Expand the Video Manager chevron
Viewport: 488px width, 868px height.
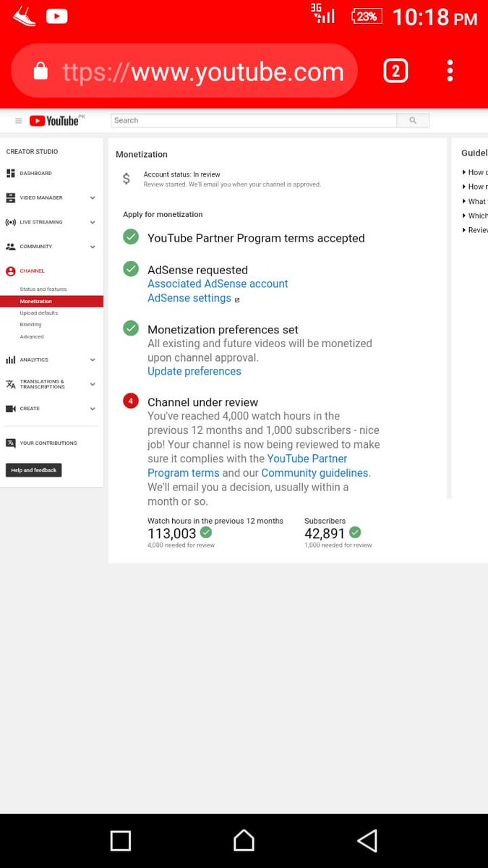pyautogui.click(x=93, y=197)
